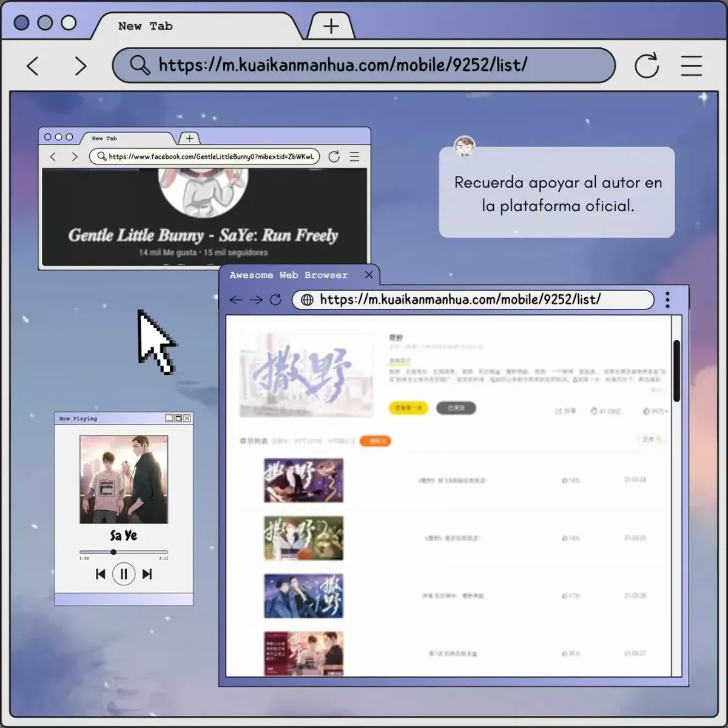Click the Now Playing progress slider knob
The width and height of the screenshot is (728, 728).
tap(113, 552)
